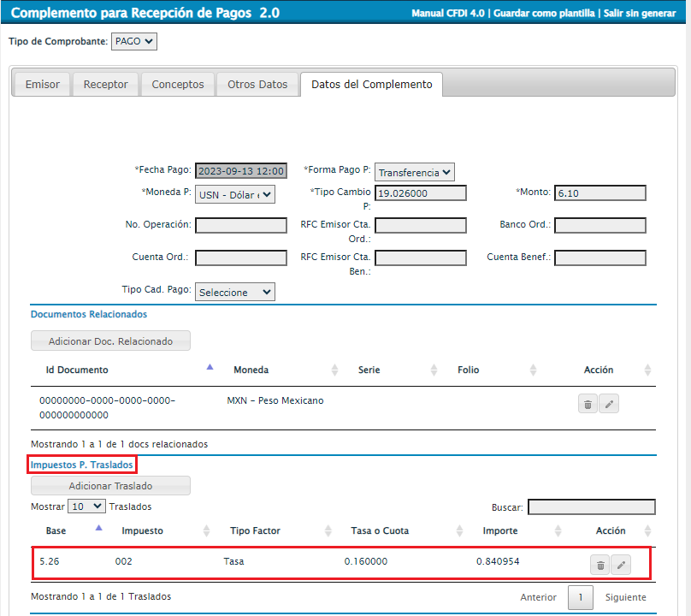The height and width of the screenshot is (616, 691).
Task: Edit the related document row
Action: [609, 405]
